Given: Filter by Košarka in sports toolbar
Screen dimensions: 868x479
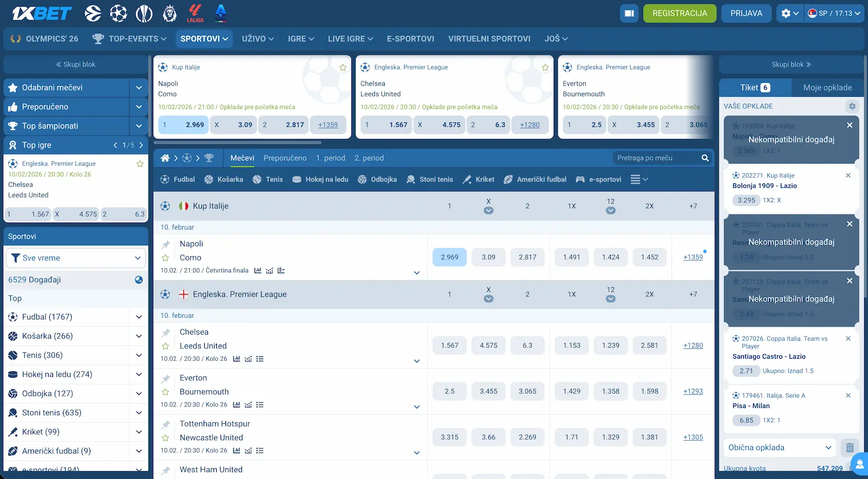Looking at the screenshot, I should coord(223,179).
